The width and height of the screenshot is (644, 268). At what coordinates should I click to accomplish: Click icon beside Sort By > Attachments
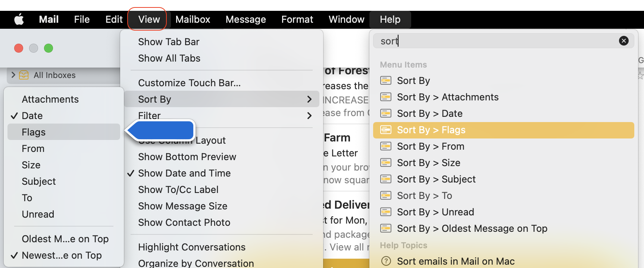click(385, 97)
